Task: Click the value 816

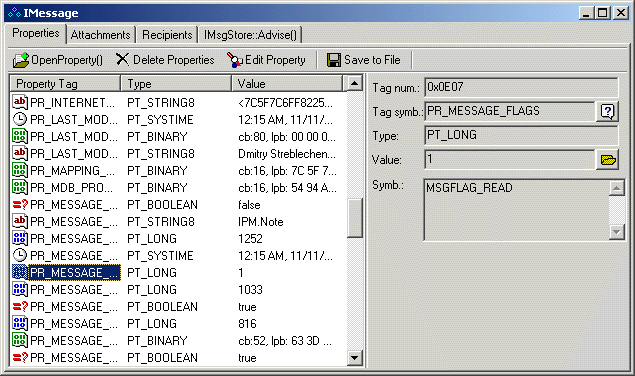Action: 247,324
